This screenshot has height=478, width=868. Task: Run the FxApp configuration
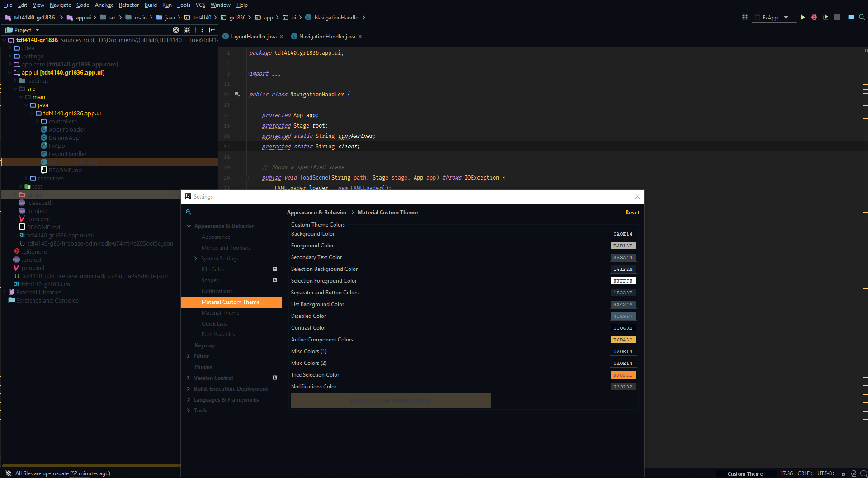point(802,17)
